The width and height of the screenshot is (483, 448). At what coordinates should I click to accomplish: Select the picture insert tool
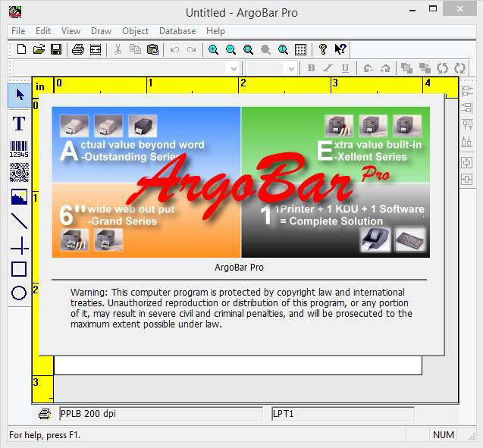tap(19, 197)
